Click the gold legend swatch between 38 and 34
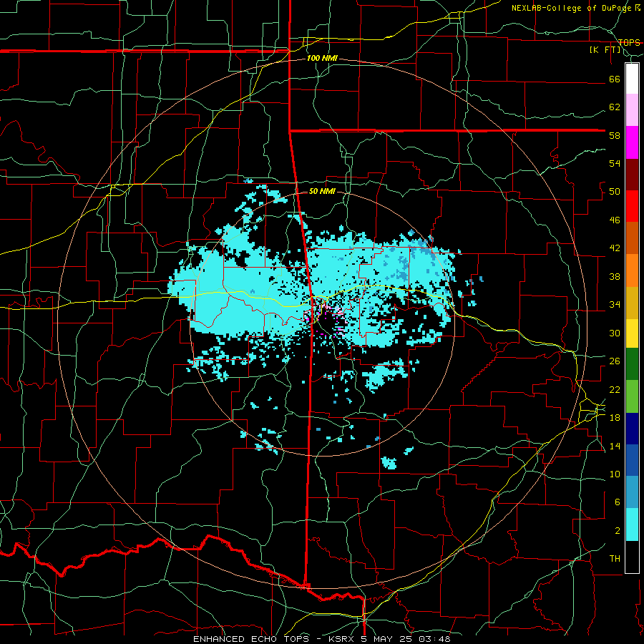The image size is (644, 644). coord(632,303)
